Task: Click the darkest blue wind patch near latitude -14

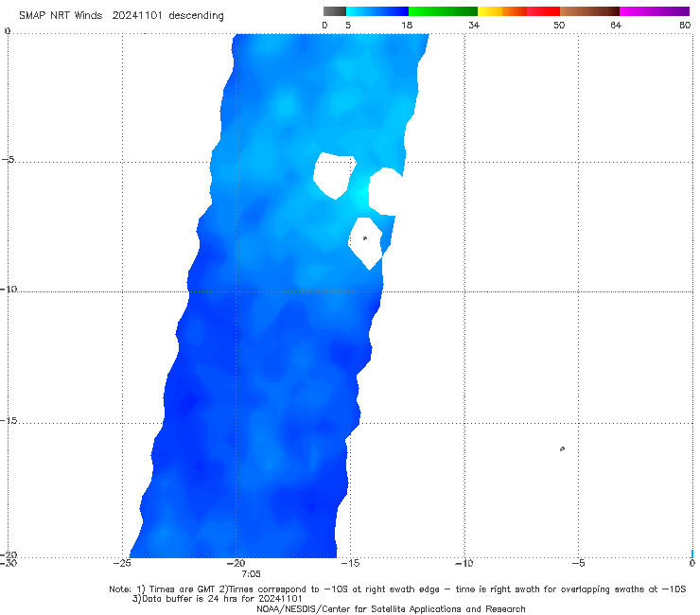Action: tap(187, 401)
